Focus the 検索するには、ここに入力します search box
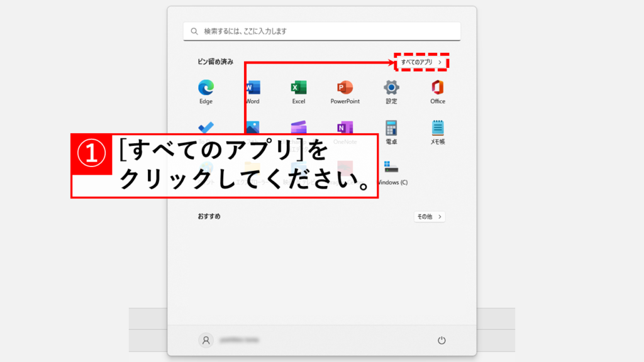Screen dimensions: 644x362 pos(321,31)
